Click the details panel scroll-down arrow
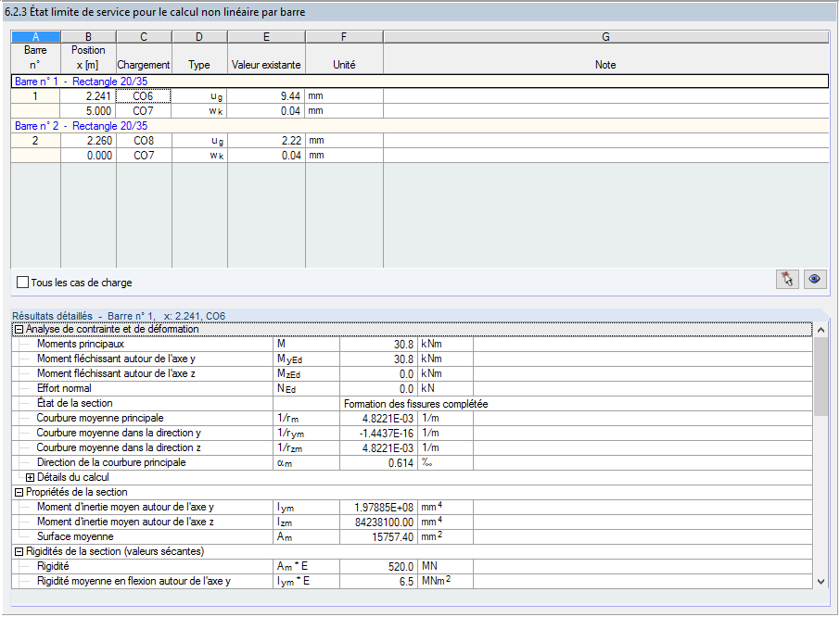The height and width of the screenshot is (617, 840). coord(821,582)
